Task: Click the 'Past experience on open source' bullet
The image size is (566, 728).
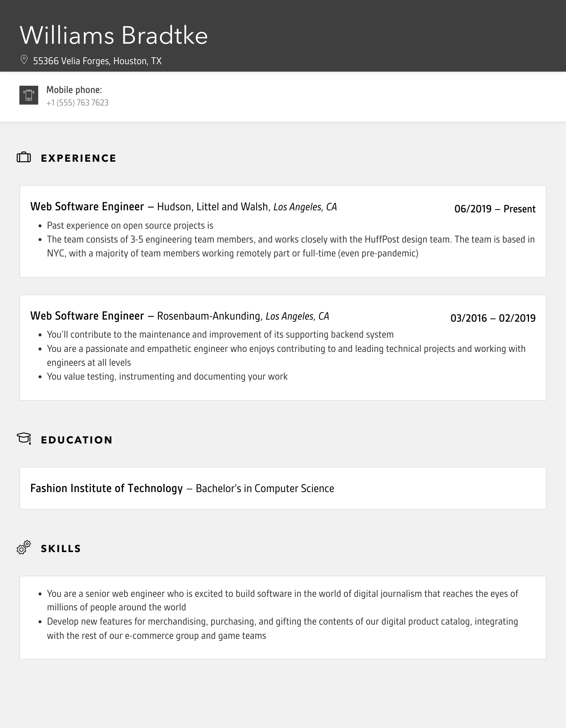Action: tap(130, 226)
